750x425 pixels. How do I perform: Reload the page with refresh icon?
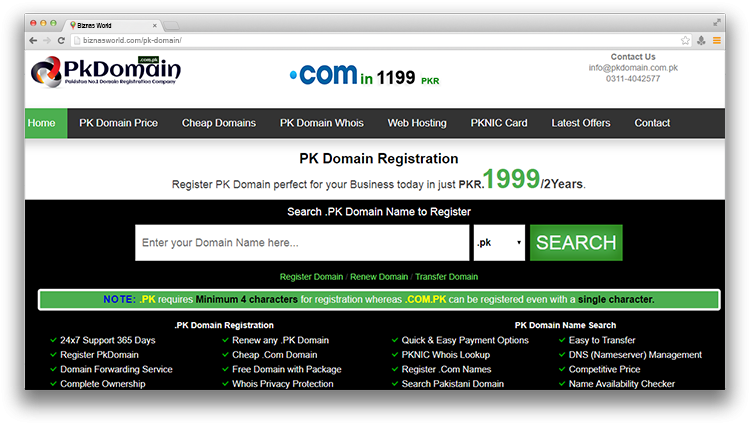61,40
